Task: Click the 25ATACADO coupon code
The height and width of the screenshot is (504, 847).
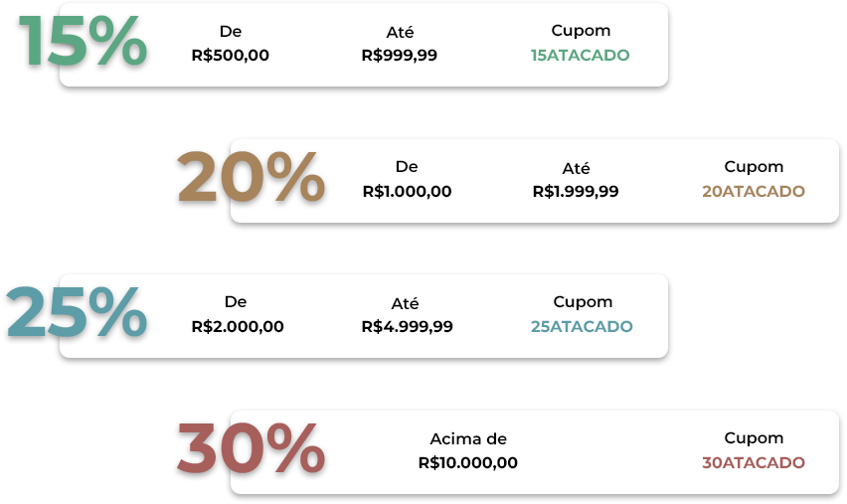Action: 582,326
